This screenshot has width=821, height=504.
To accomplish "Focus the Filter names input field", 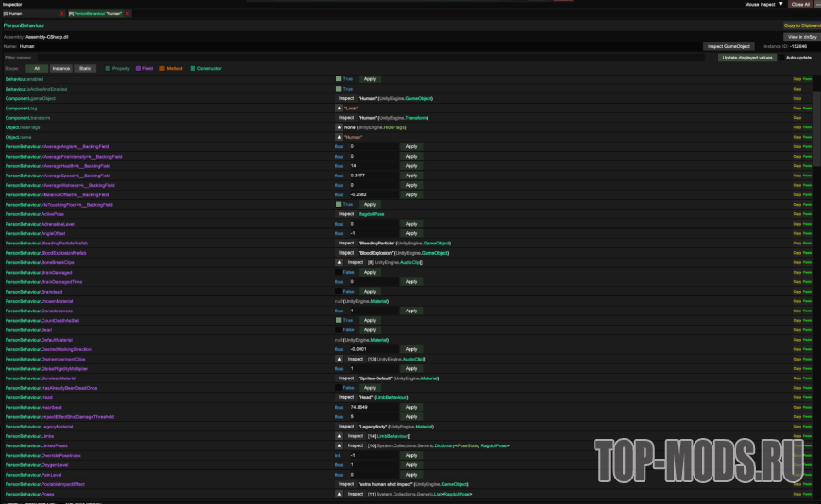I will click(370, 58).
